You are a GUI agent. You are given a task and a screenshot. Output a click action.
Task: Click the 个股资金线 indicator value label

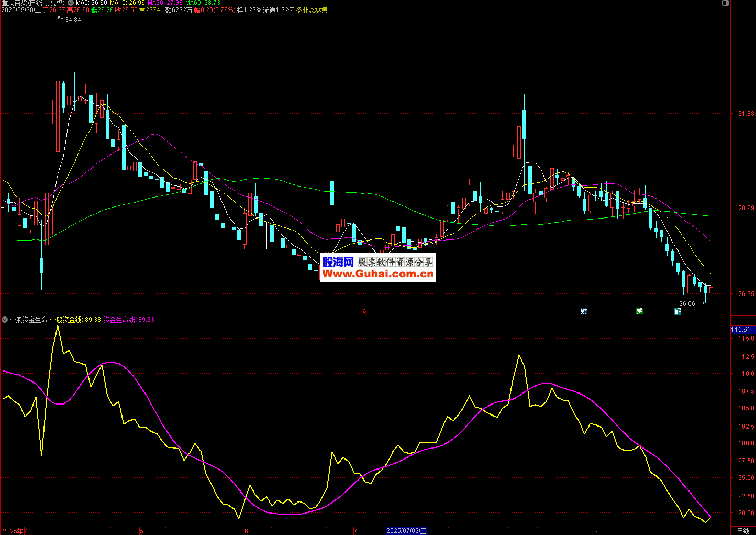tap(75, 320)
